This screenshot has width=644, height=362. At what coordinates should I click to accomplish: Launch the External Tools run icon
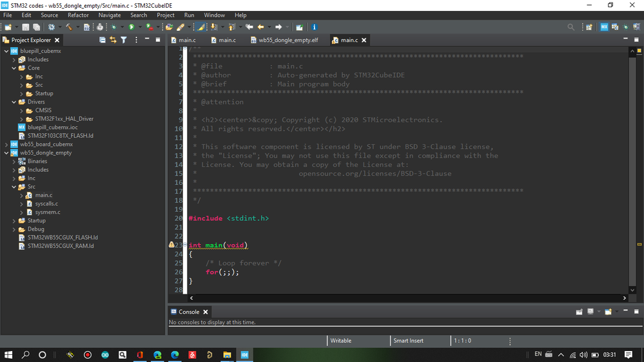150,27
